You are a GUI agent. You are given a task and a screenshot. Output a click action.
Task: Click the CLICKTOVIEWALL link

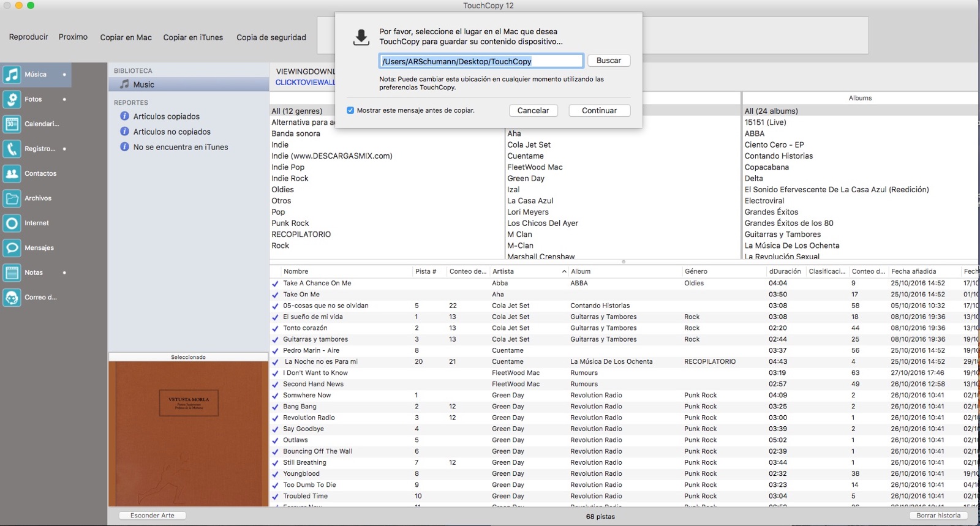[x=306, y=83]
